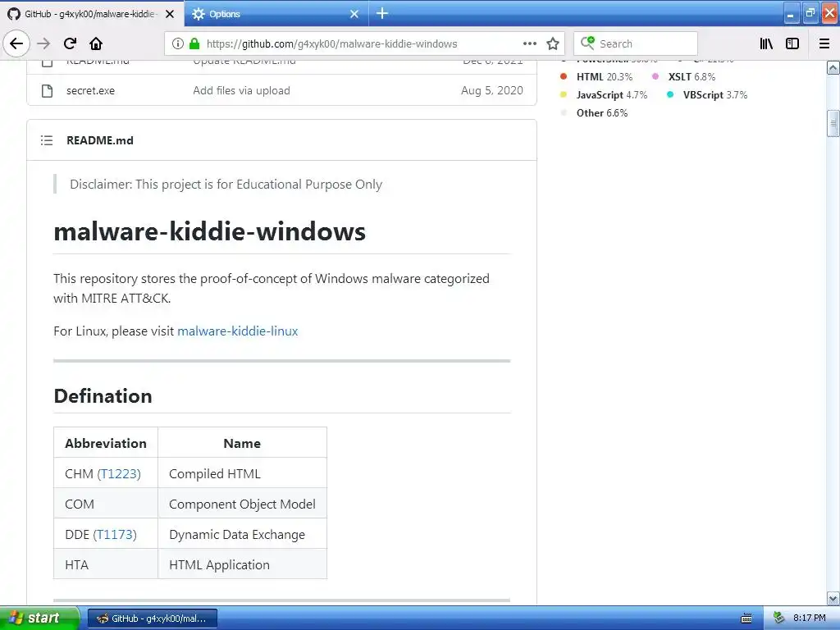Click the 'Dynamic Data Exchange' cell
This screenshot has width=840, height=630.
pyautogui.click(x=242, y=534)
